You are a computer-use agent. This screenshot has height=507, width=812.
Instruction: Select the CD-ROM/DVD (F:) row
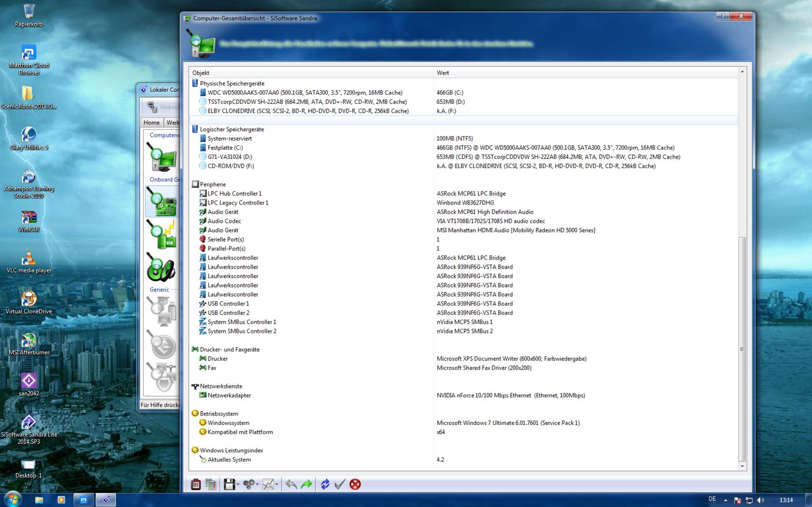point(463,166)
